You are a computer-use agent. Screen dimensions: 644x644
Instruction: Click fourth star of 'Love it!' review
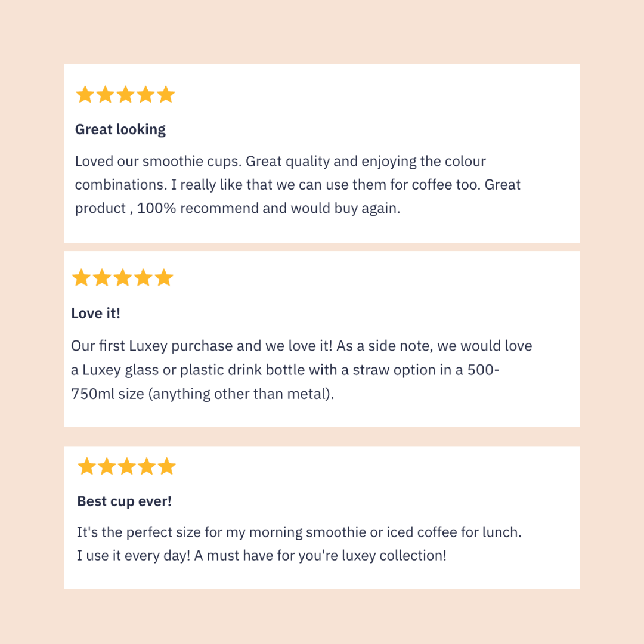click(143, 278)
